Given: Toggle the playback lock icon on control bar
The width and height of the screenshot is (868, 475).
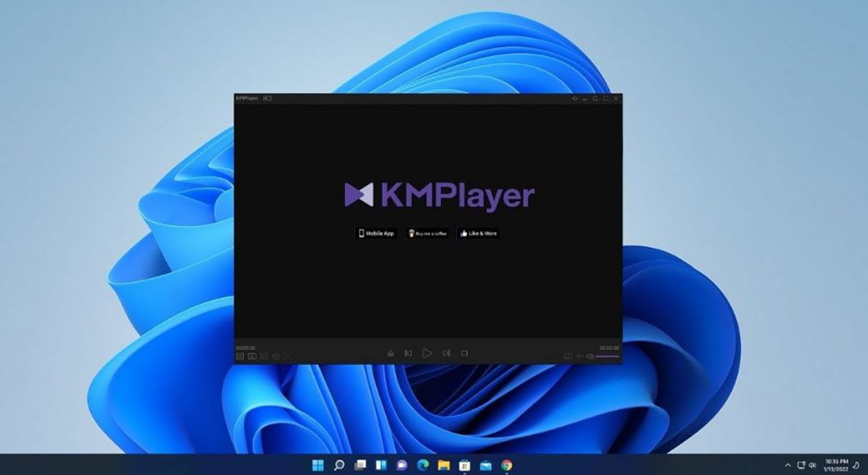Looking at the screenshot, I should tap(390, 354).
